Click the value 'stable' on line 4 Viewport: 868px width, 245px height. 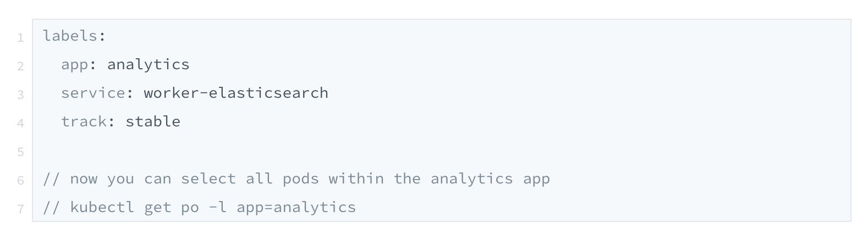coord(153,121)
